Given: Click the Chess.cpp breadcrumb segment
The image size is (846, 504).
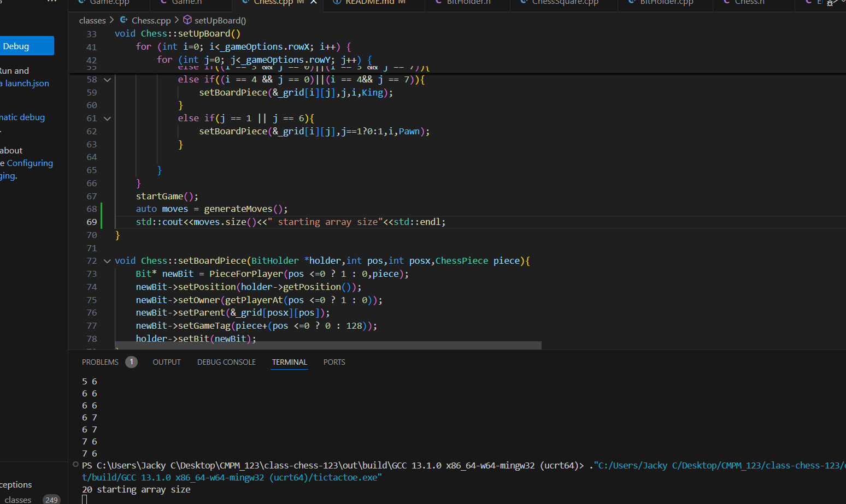Looking at the screenshot, I should (x=151, y=20).
